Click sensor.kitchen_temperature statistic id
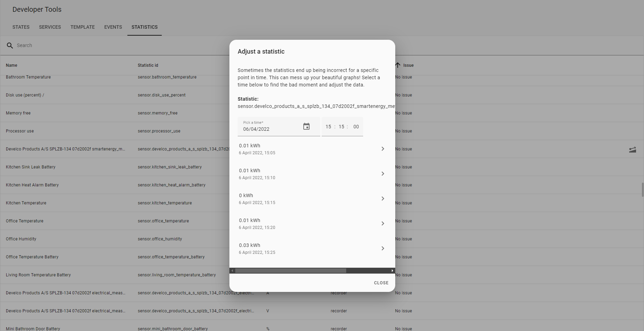Screen dimensions: 644x331 (165, 203)
